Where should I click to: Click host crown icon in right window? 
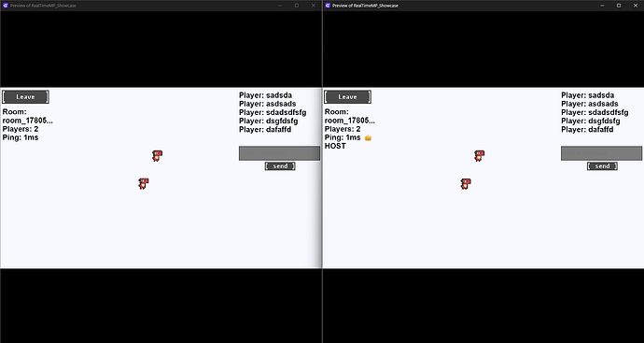[368, 137]
